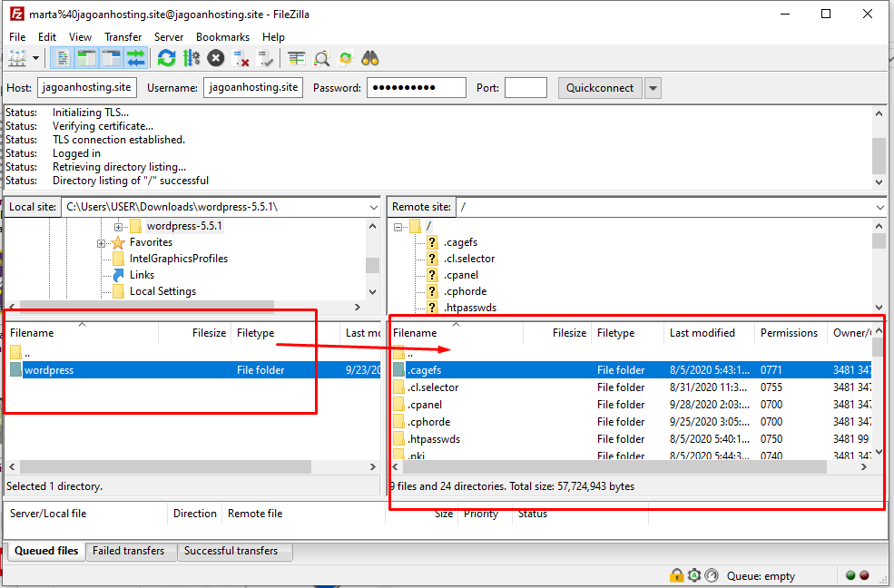
Task: Cancel current operation icon
Action: 215,58
